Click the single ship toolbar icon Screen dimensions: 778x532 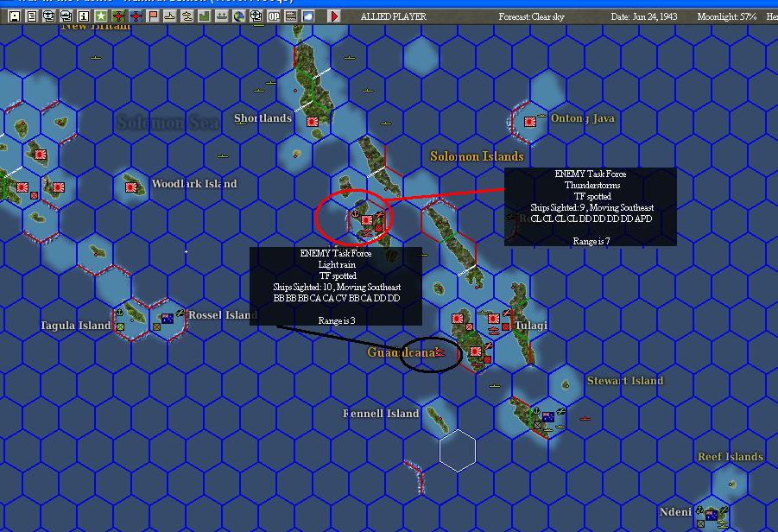170,16
